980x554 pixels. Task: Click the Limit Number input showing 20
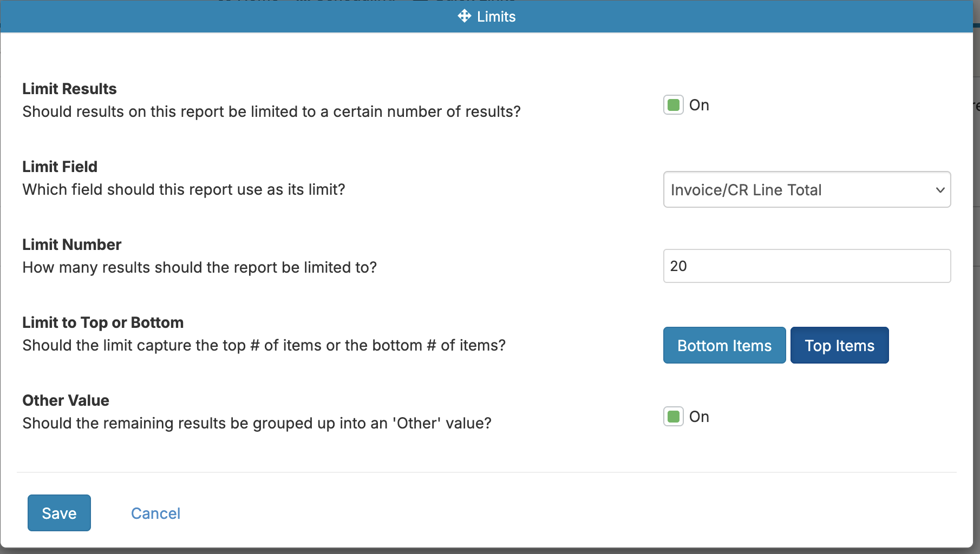pyautogui.click(x=806, y=266)
